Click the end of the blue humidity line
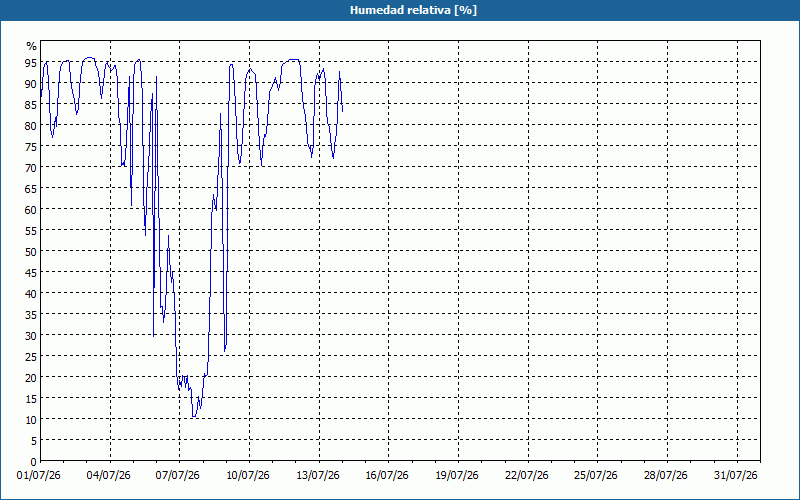Viewport: 800px width, 500px height. coord(342,111)
